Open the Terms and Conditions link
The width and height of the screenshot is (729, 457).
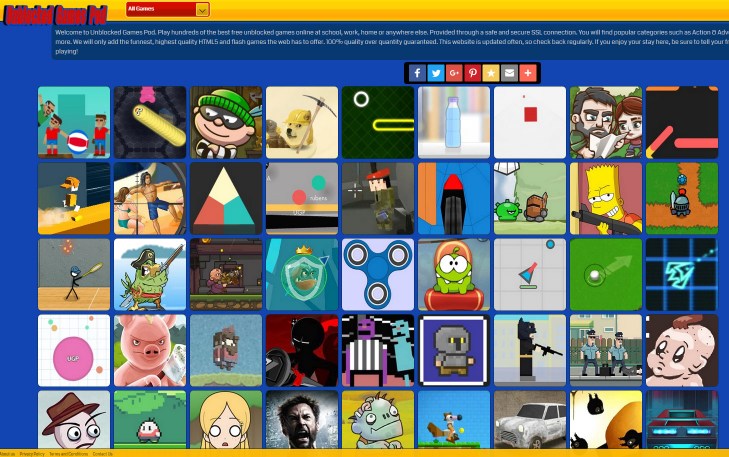(68, 453)
